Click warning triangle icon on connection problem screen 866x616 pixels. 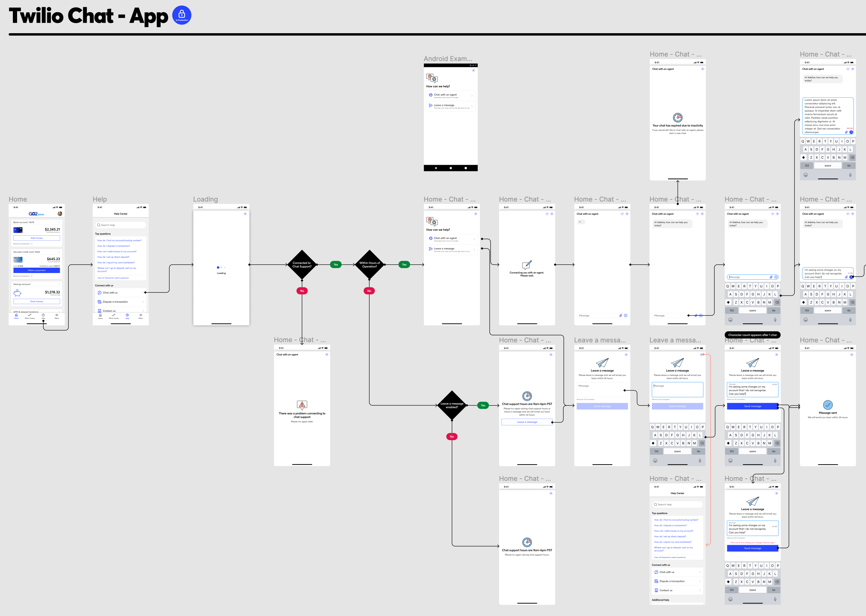coord(302,405)
